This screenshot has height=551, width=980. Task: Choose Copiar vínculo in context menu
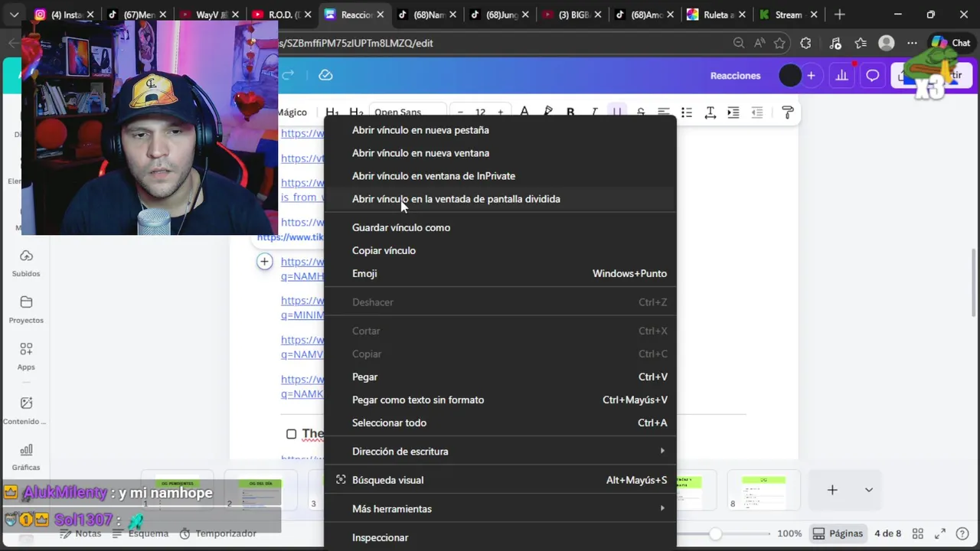tap(501, 250)
